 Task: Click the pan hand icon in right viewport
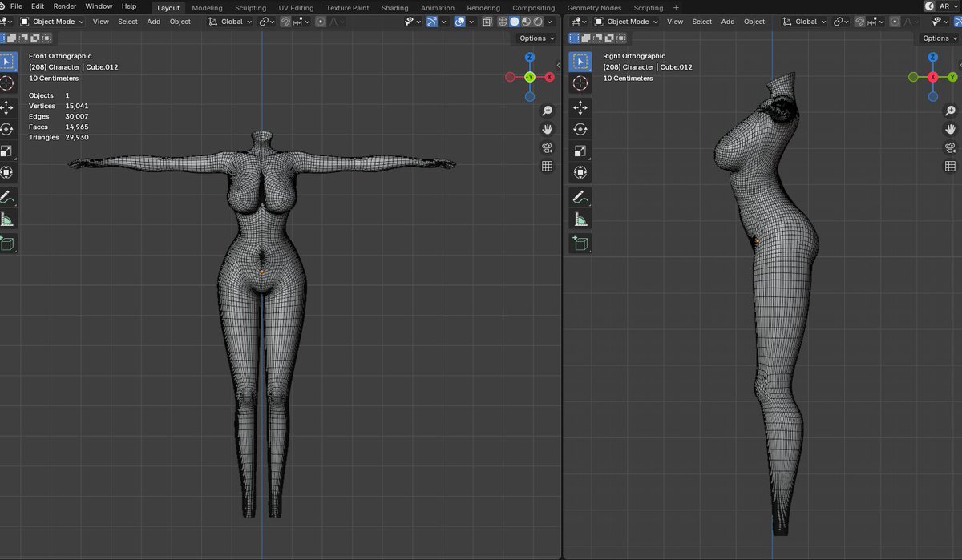pos(951,129)
